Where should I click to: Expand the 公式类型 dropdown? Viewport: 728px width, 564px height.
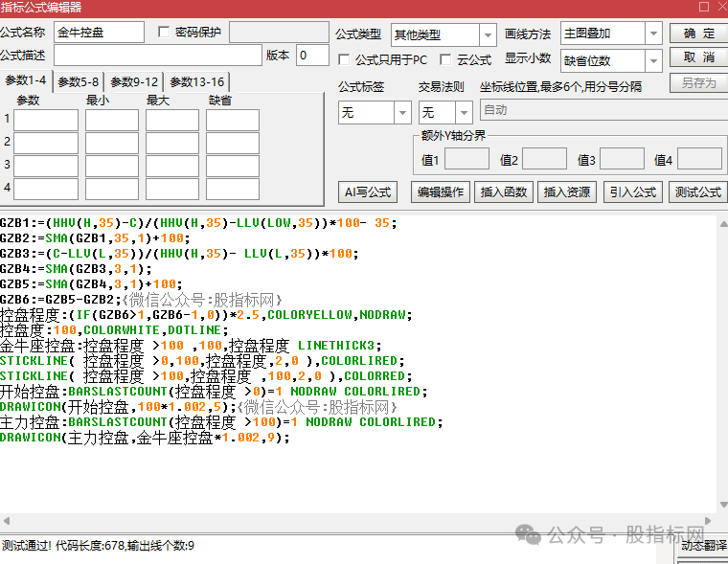click(x=488, y=34)
